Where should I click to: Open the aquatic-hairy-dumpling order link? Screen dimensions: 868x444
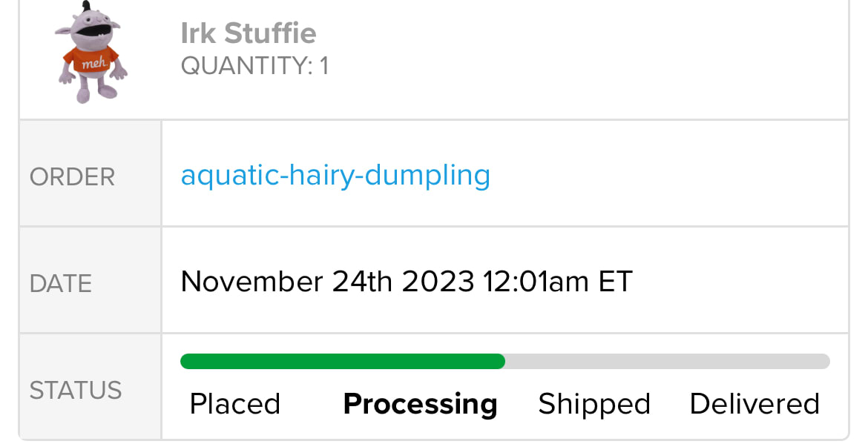pos(335,175)
